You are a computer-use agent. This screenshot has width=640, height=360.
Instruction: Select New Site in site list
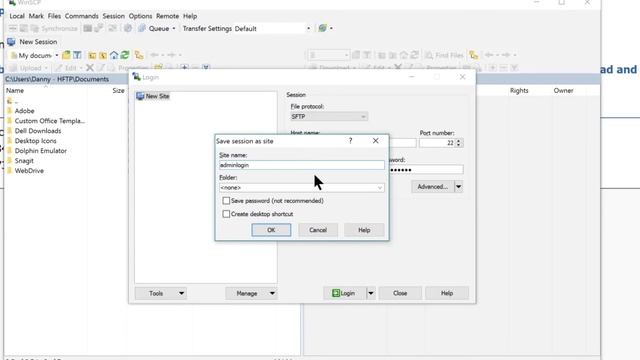pos(153,96)
